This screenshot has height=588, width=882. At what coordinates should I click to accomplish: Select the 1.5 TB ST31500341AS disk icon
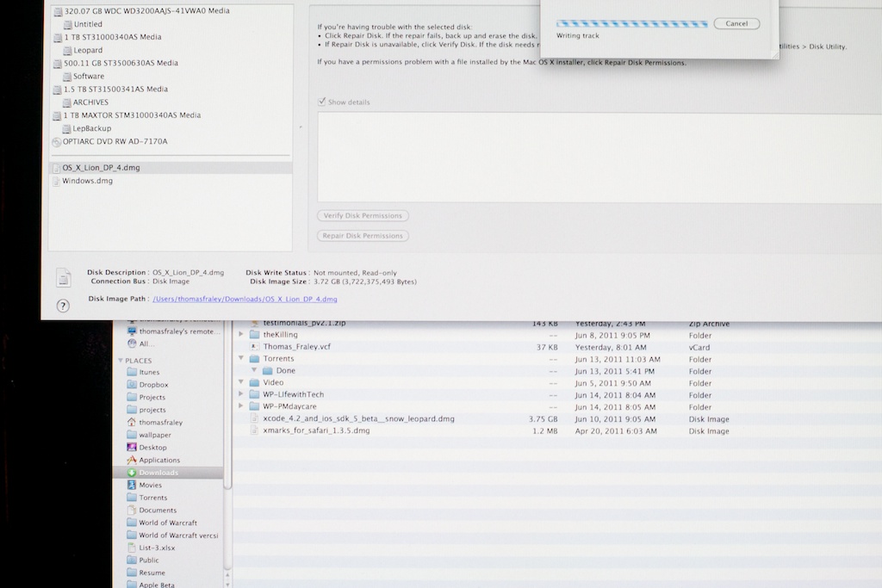[x=57, y=90]
